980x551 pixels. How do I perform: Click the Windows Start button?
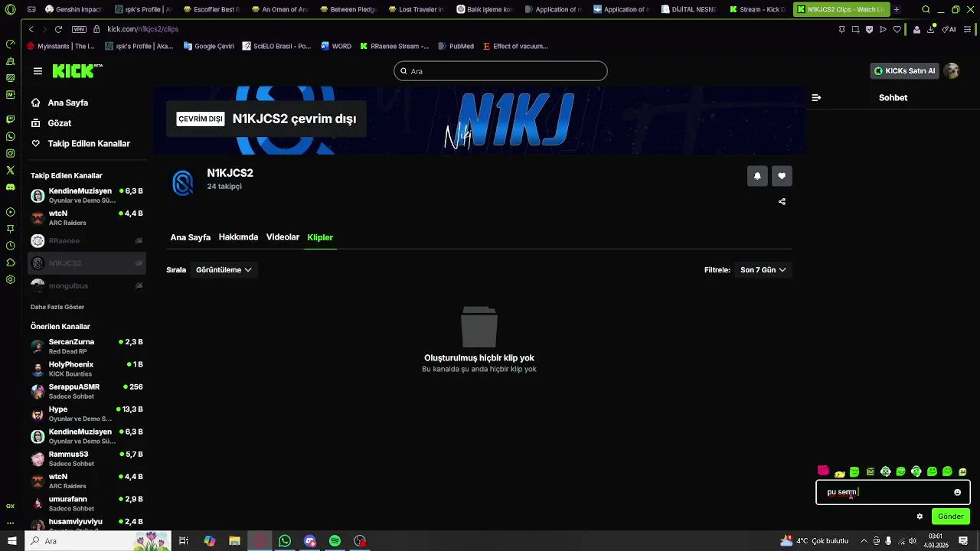coord(11,541)
